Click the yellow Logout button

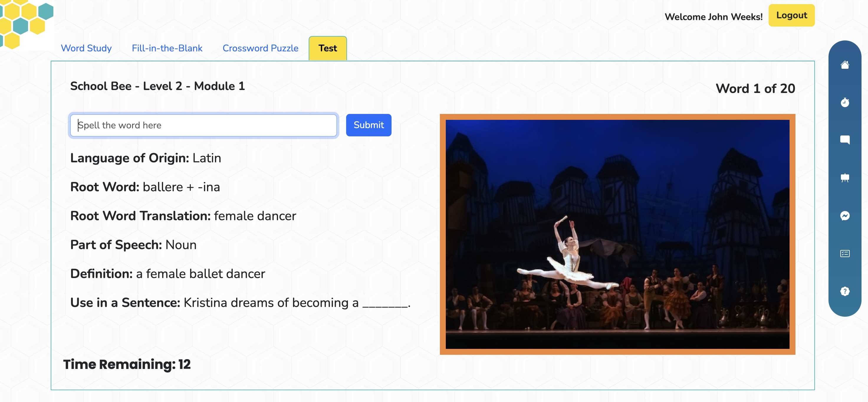[x=791, y=16]
